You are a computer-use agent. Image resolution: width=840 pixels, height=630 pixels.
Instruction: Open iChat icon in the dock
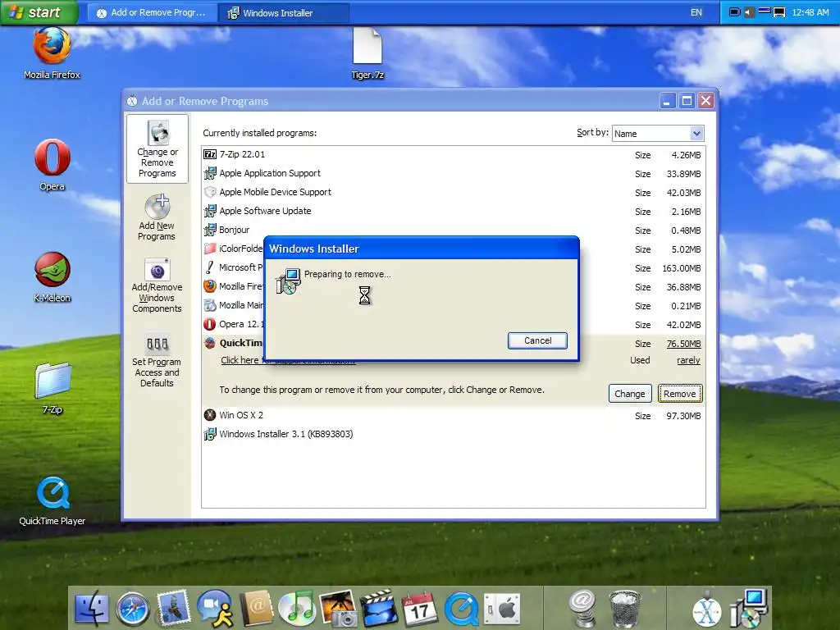click(x=216, y=609)
